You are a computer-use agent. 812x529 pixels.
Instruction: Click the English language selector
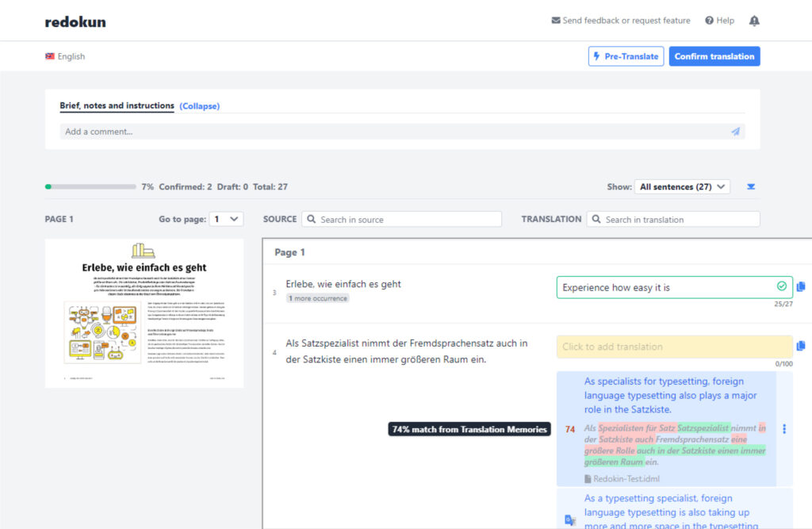[x=65, y=56]
